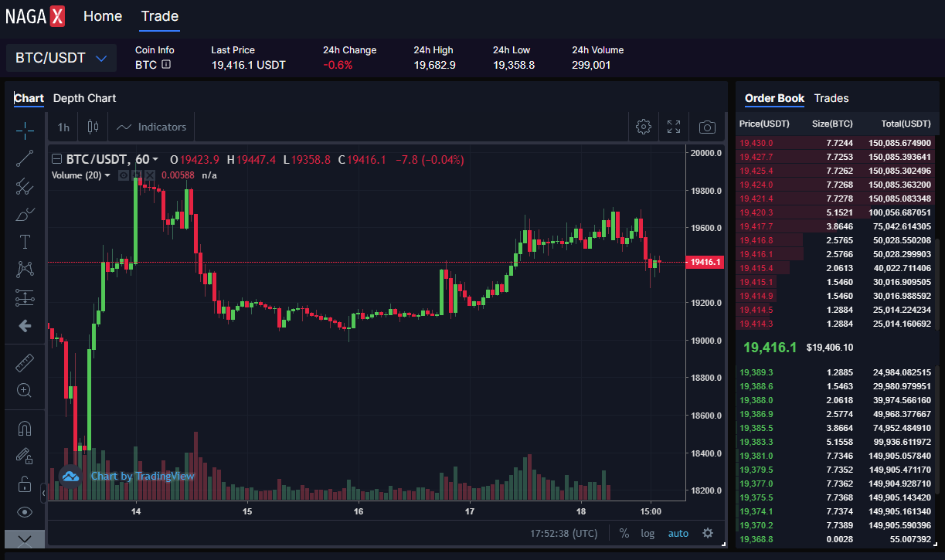This screenshot has height=560, width=945.
Task: Toggle log scale on chart
Action: tap(648, 533)
